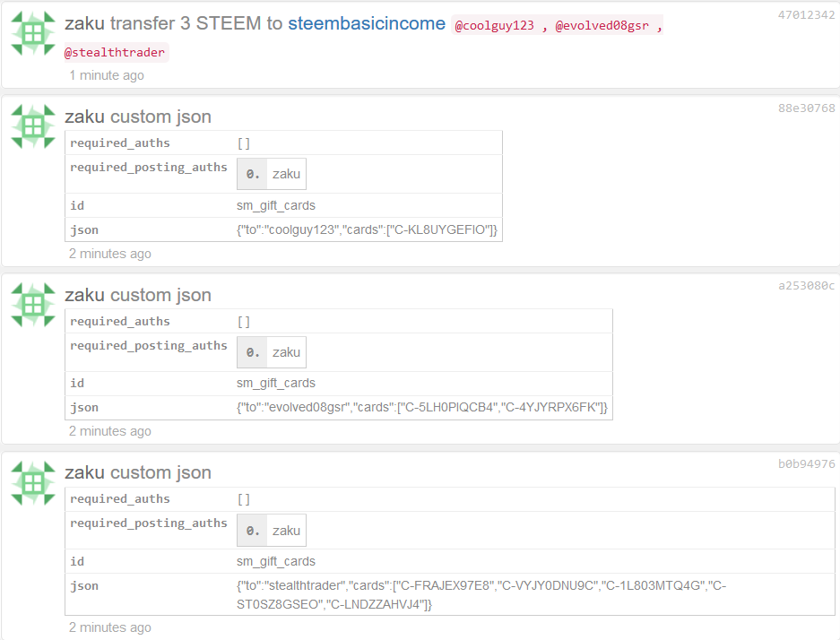Click zaku posting auth in stealthtrader entry
The image size is (840, 640).
point(286,531)
